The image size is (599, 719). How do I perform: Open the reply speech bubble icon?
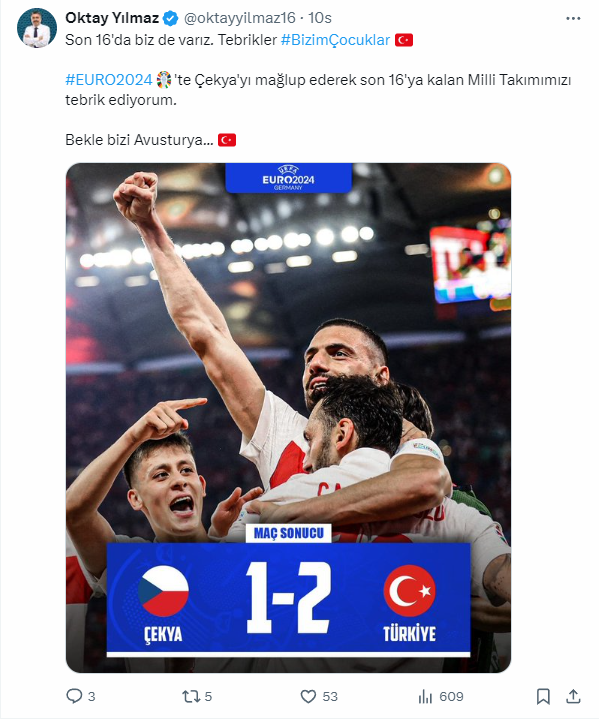coord(74,696)
